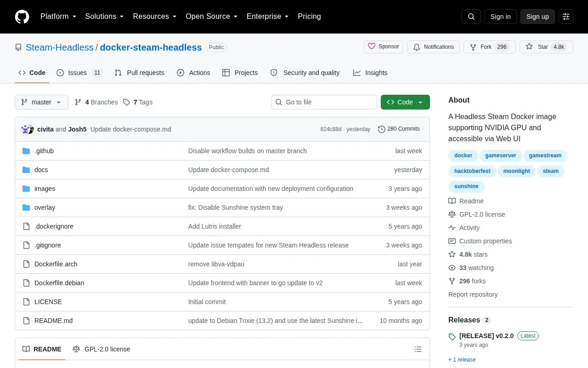The image size is (588, 368).
Task: Click the README.md file icon
Action: pyautogui.click(x=26, y=321)
